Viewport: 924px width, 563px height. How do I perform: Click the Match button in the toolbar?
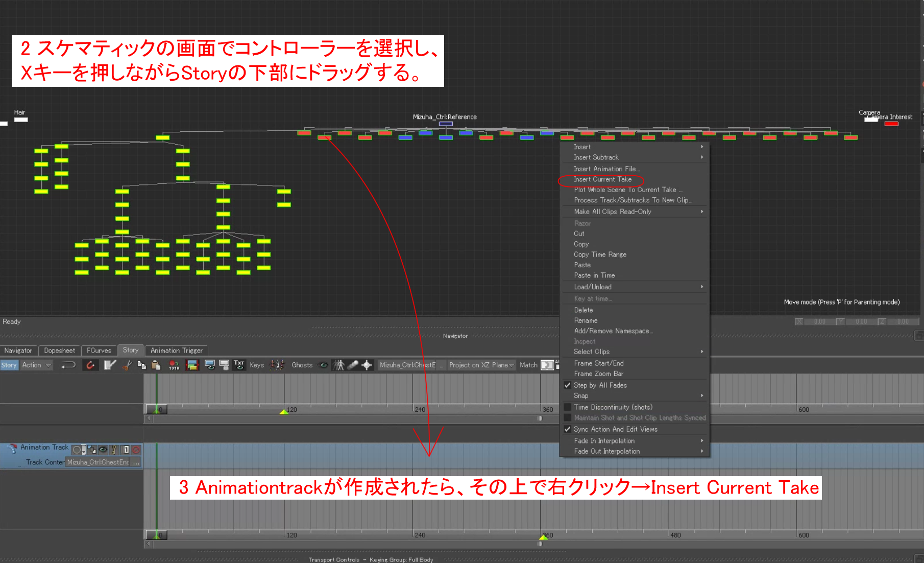click(x=528, y=365)
